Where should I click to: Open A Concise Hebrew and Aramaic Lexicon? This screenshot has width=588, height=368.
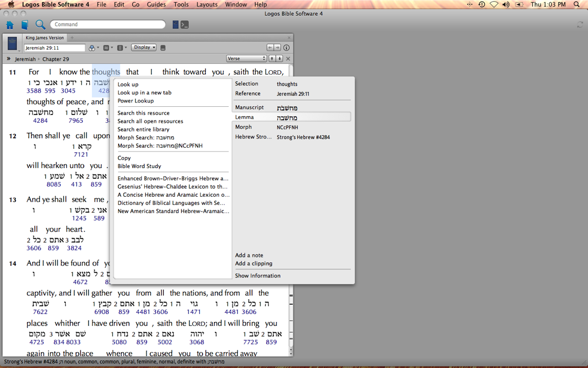(173, 195)
